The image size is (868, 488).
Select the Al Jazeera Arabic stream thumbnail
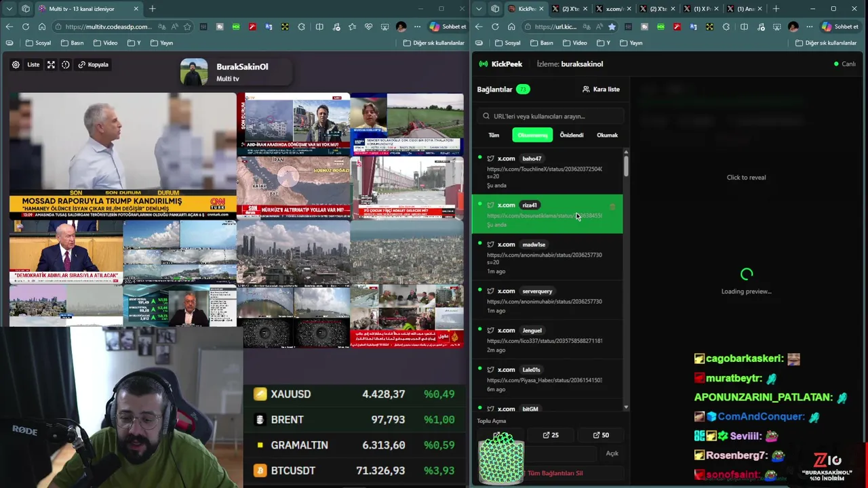407,316
